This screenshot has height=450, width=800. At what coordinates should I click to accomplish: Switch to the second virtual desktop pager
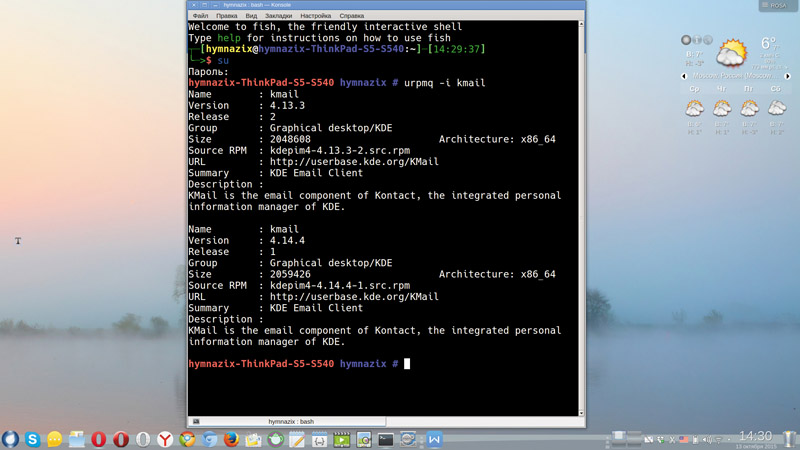(635, 435)
